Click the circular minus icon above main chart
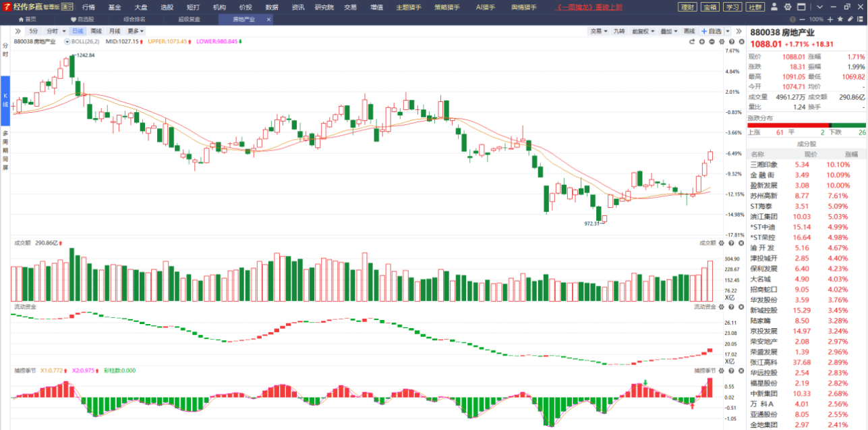Screen dimensions: 868x430 click(x=712, y=42)
